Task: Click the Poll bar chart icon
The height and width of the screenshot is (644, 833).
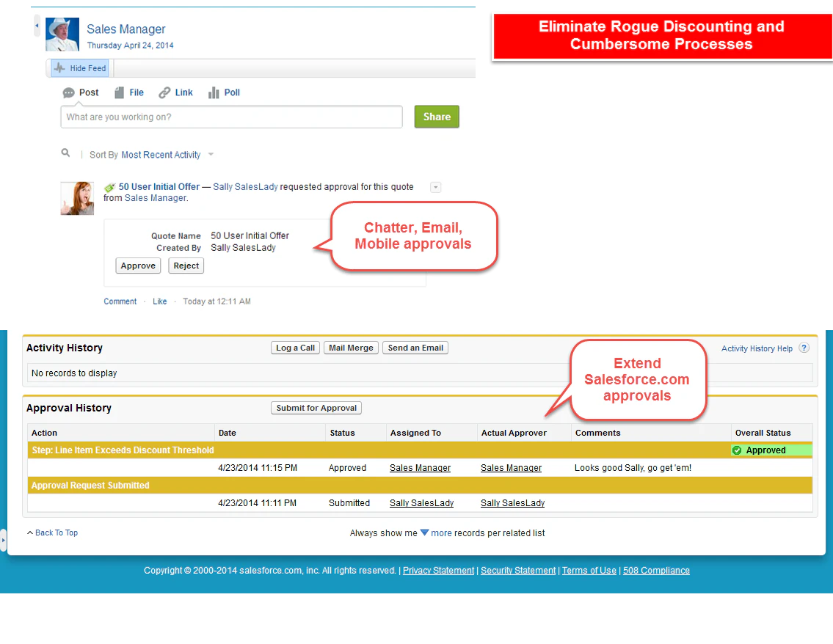Action: click(x=214, y=93)
